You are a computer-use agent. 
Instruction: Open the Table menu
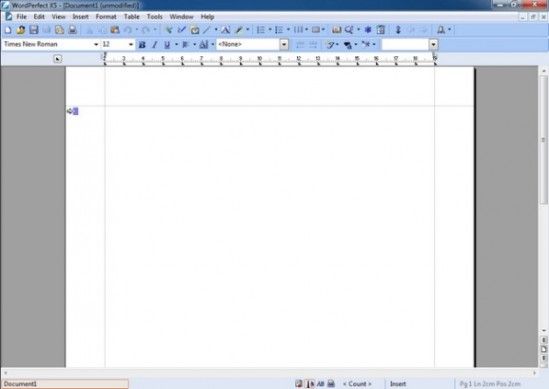click(x=132, y=16)
